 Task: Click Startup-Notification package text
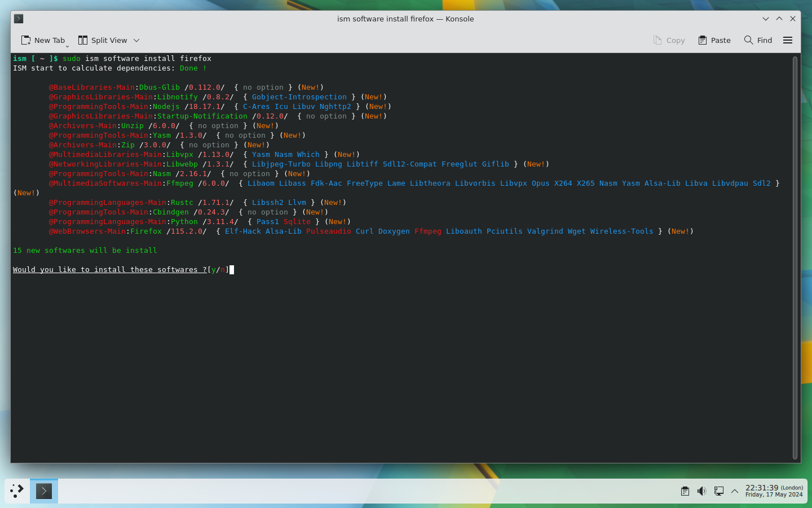[202, 116]
